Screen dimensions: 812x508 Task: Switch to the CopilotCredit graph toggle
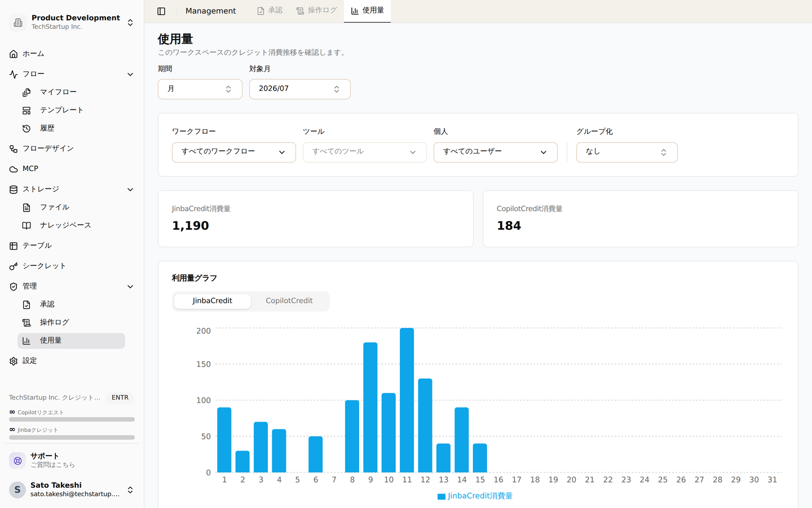coord(289,301)
